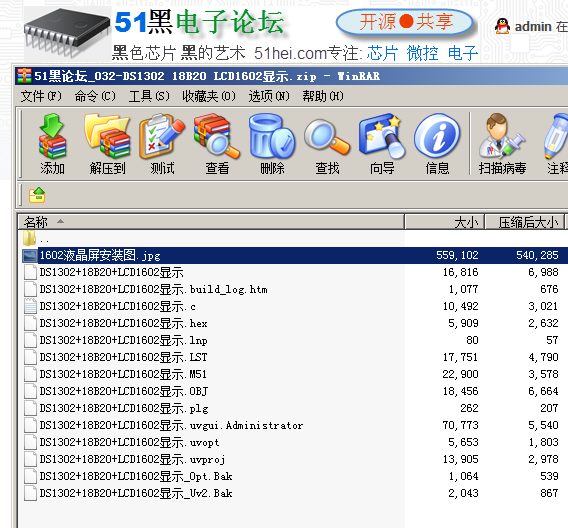Sort by 名称 column header
The height and width of the screenshot is (528, 568).
pos(211,222)
